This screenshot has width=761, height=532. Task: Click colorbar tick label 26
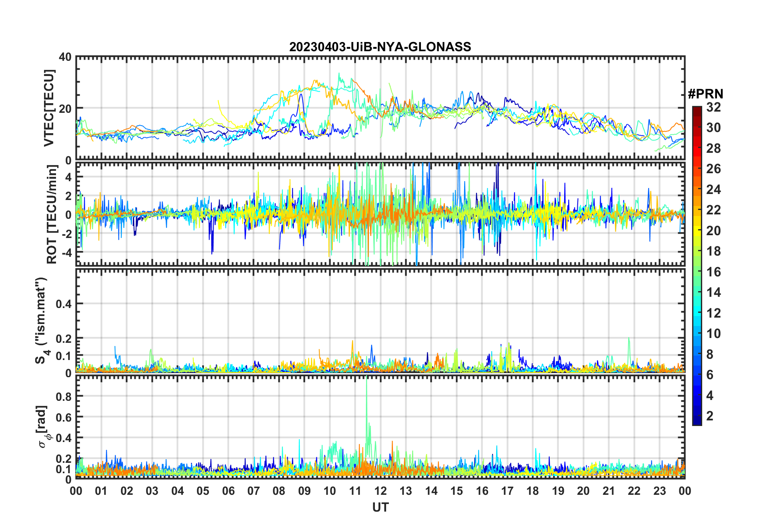coord(713,169)
